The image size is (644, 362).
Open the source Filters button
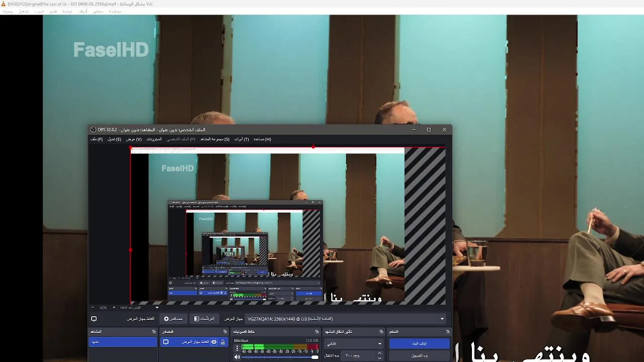204,319
